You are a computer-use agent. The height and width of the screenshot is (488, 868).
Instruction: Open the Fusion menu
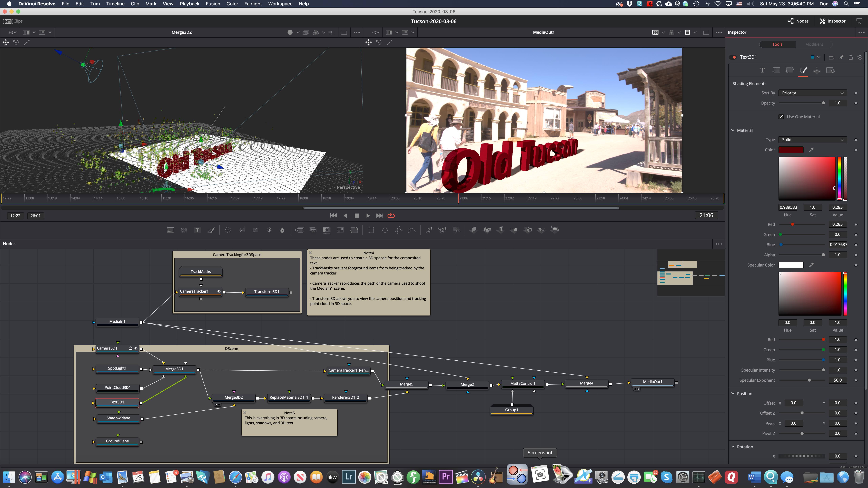(x=213, y=4)
